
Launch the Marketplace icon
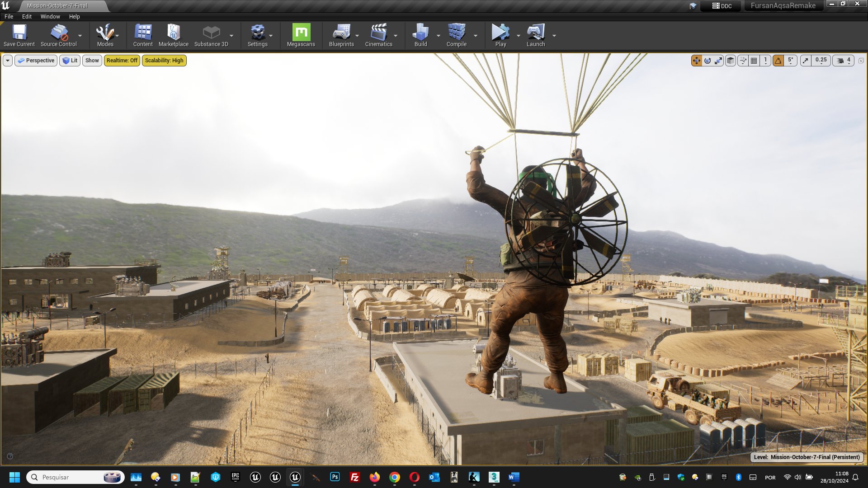(174, 35)
